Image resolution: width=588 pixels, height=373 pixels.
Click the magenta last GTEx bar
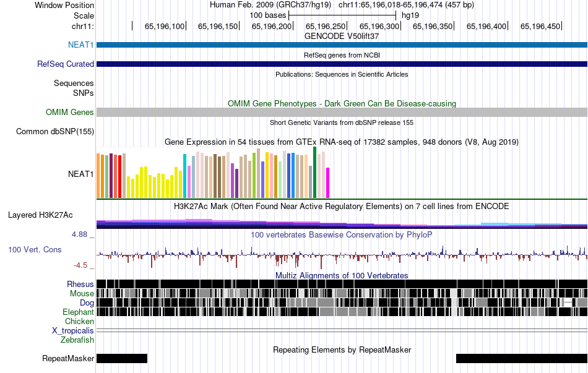(x=328, y=183)
